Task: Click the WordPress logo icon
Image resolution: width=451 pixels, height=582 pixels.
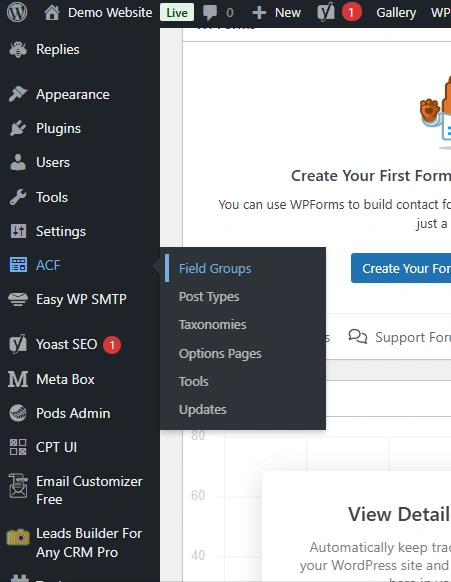Action: (x=17, y=12)
